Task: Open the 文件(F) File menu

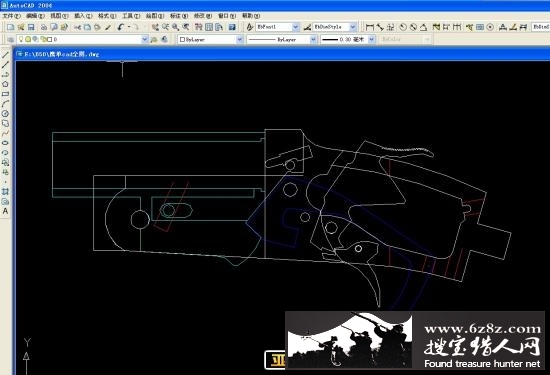Action: [11, 16]
